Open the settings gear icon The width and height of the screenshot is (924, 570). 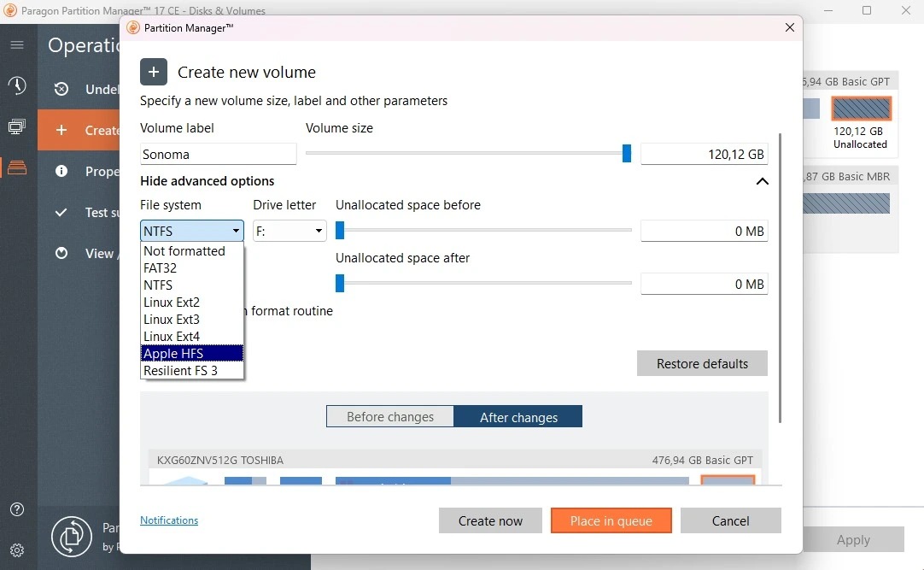tap(17, 550)
